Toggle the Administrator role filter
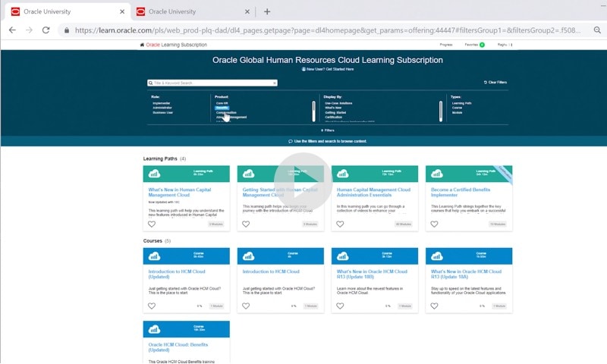This screenshot has height=364, width=607. [162, 108]
